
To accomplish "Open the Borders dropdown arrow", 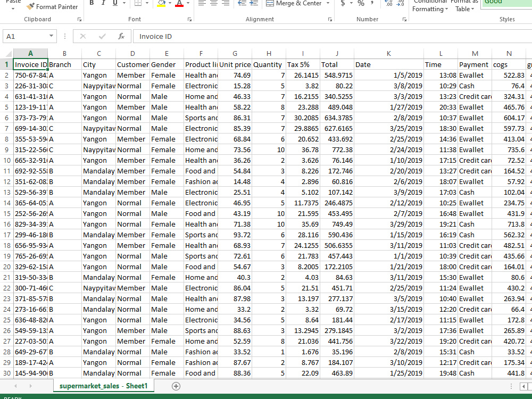I will [x=147, y=3].
